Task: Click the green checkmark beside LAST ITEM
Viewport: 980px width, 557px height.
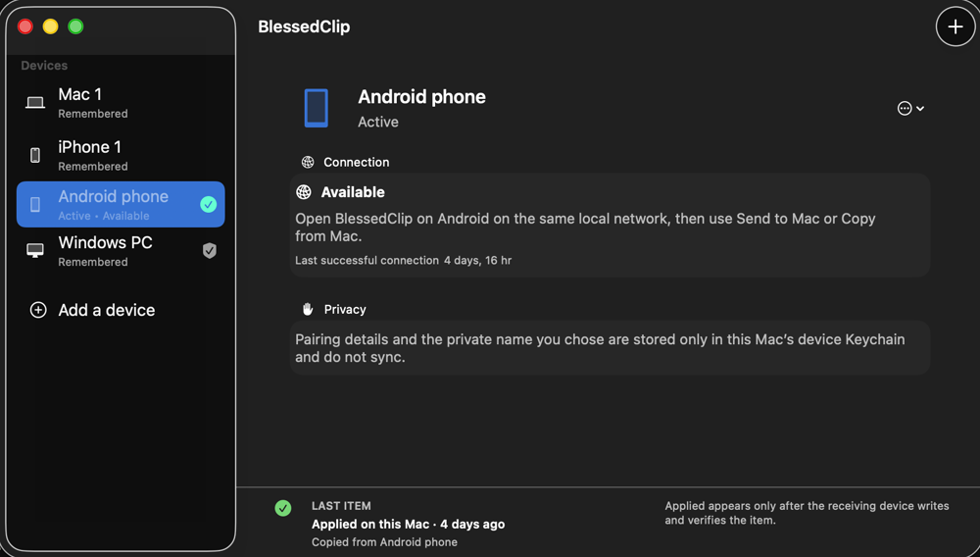Action: click(x=283, y=508)
